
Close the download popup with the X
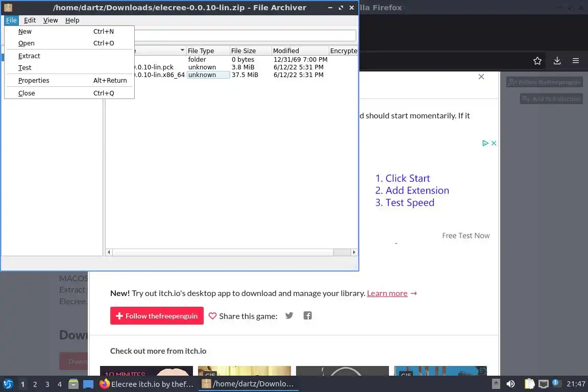tap(481, 77)
